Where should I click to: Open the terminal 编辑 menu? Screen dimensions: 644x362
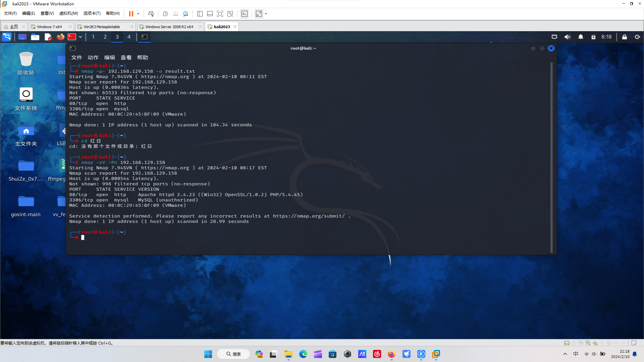(109, 58)
